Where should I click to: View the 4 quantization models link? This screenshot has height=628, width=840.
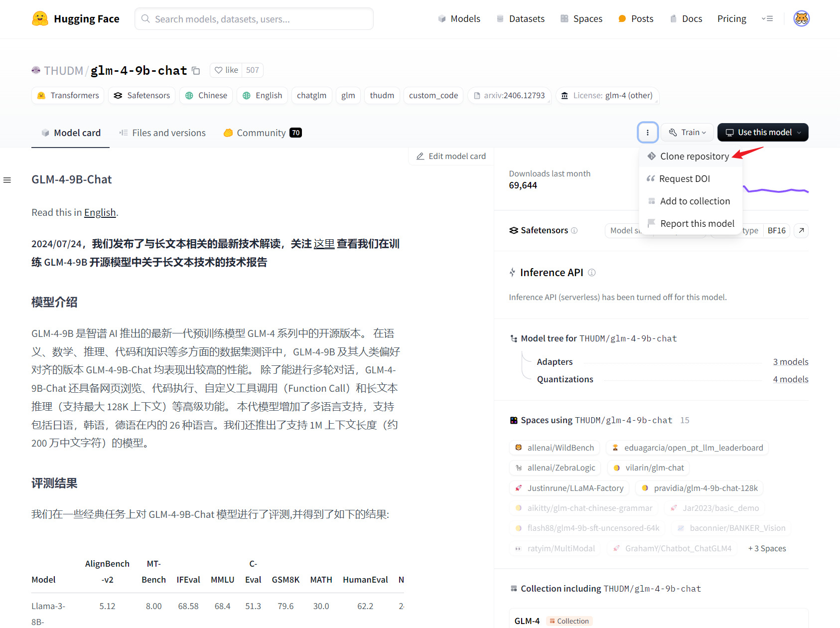[x=791, y=379]
